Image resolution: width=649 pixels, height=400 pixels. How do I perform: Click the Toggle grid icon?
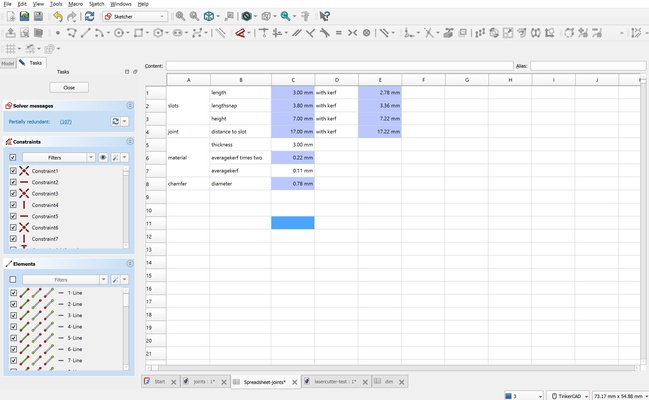coord(10,49)
